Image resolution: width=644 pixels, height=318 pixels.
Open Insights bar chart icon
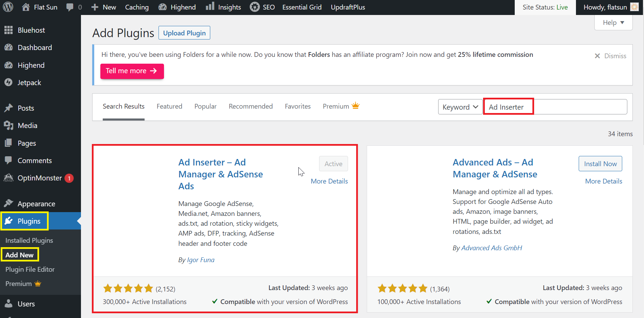tap(210, 6)
